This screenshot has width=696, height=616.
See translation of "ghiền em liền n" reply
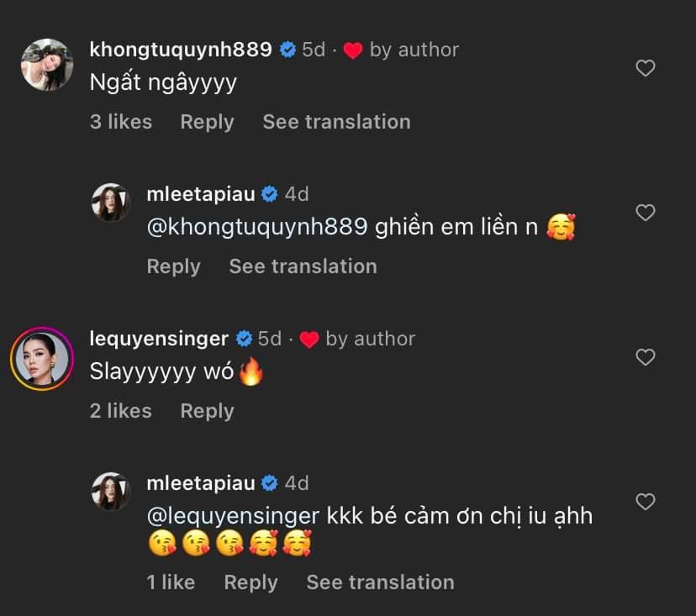click(x=303, y=266)
